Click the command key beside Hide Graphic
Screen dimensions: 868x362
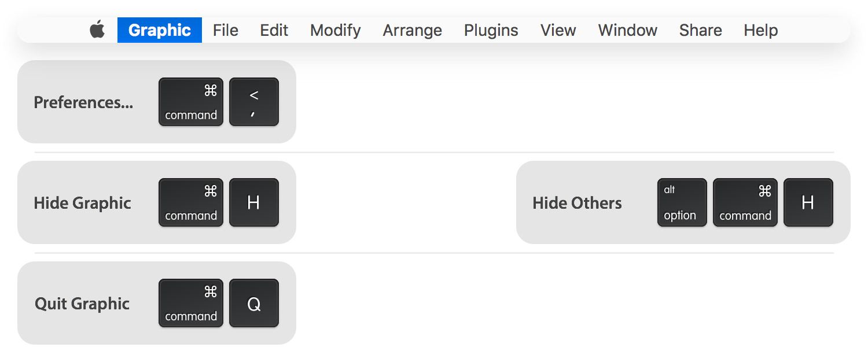click(191, 202)
